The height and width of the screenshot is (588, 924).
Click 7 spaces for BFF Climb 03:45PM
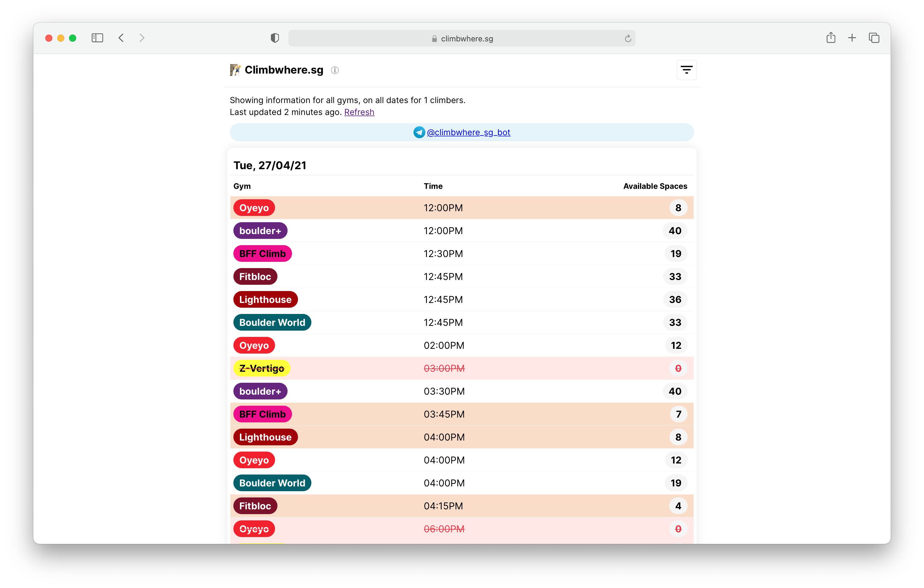tap(678, 414)
